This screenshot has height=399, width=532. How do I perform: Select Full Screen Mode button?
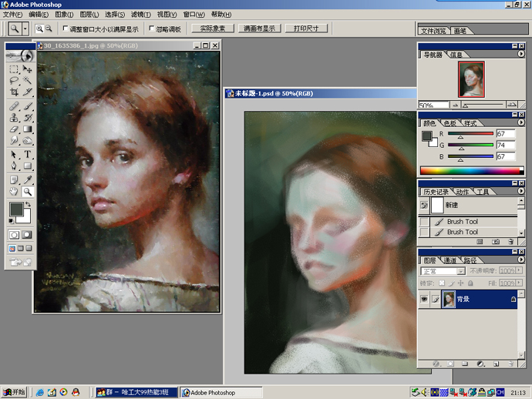(x=29, y=249)
